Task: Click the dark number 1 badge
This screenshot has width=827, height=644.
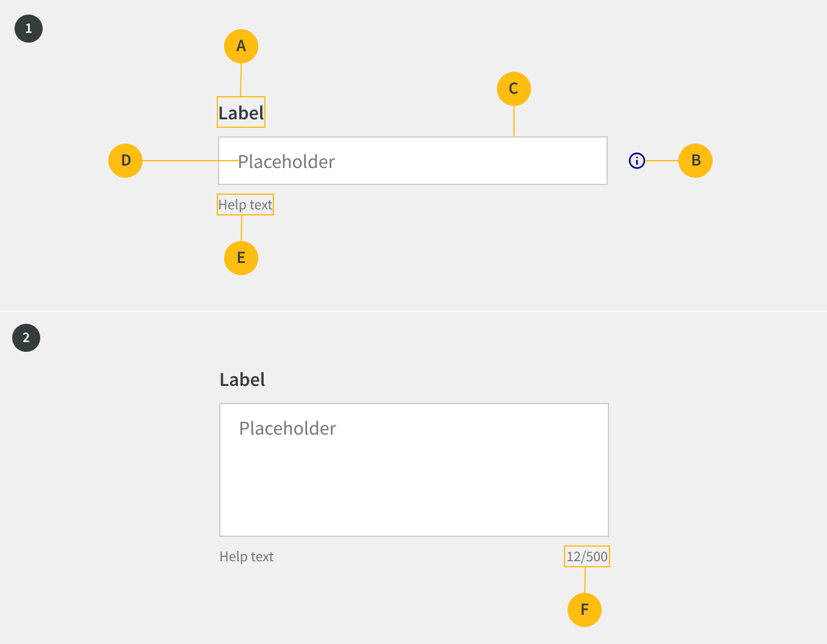Action: 29,29
